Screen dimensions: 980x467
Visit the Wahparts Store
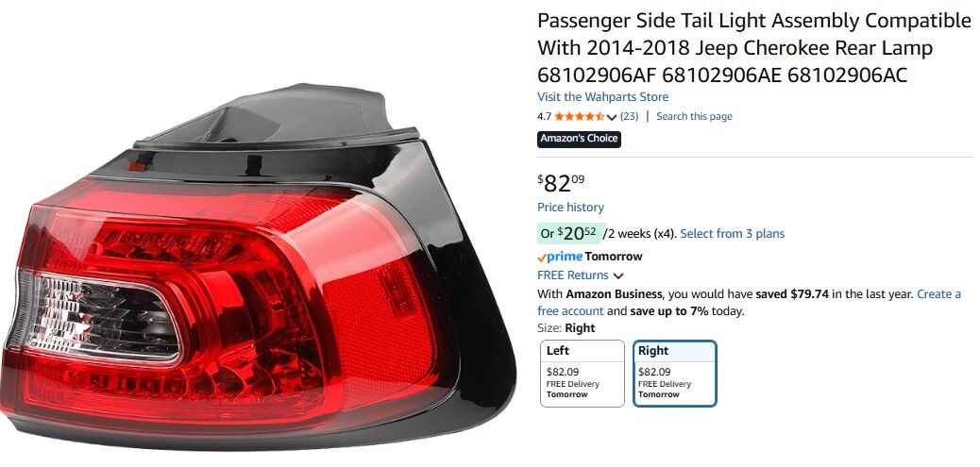coord(602,97)
